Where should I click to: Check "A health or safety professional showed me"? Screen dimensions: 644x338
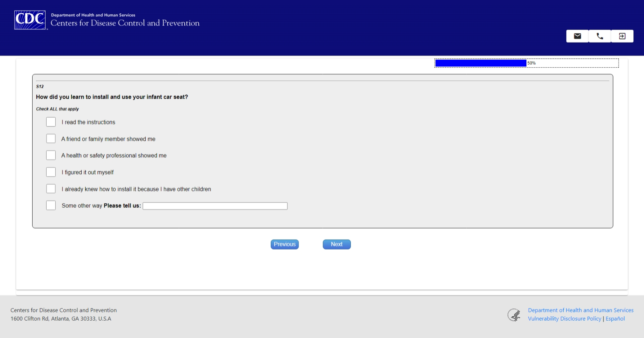pos(51,155)
